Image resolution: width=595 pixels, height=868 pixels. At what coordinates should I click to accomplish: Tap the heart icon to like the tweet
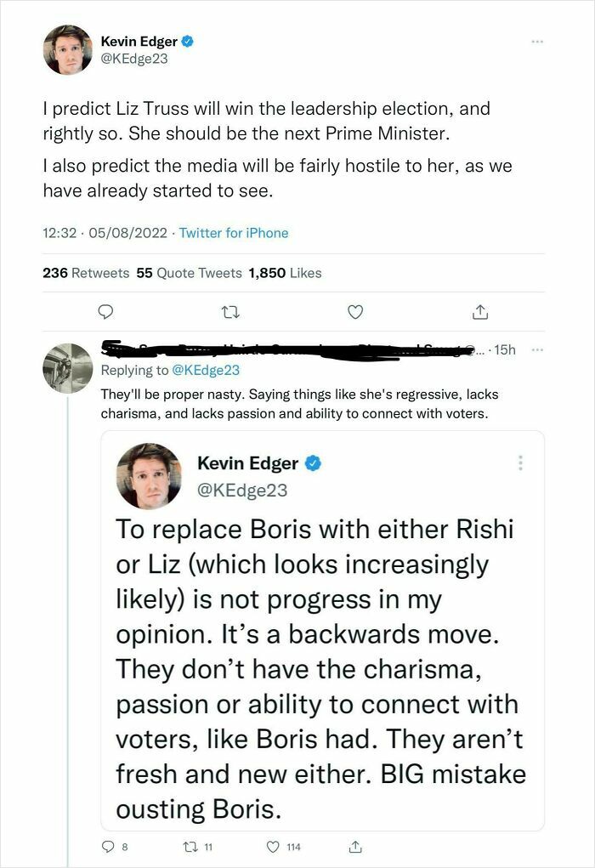[355, 312]
